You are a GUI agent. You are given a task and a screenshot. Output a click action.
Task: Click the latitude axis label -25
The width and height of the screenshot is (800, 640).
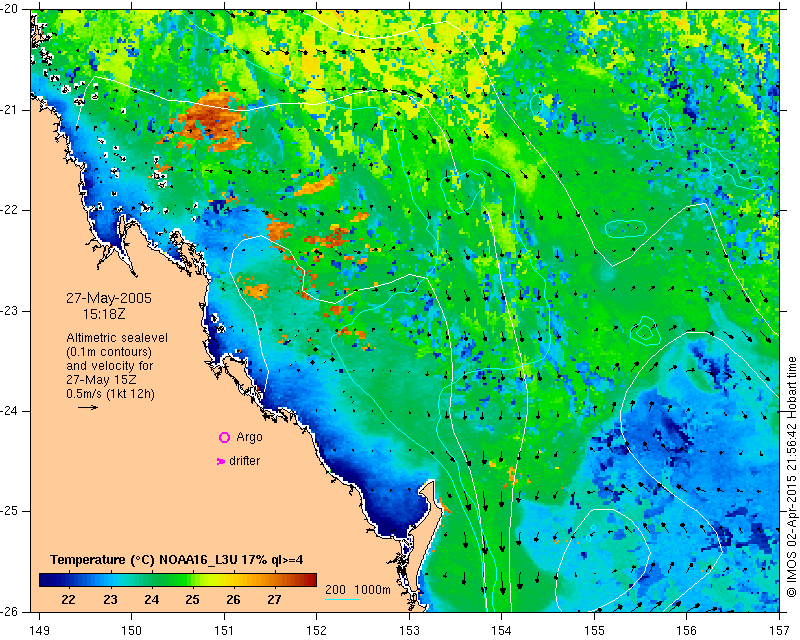pyautogui.click(x=10, y=511)
